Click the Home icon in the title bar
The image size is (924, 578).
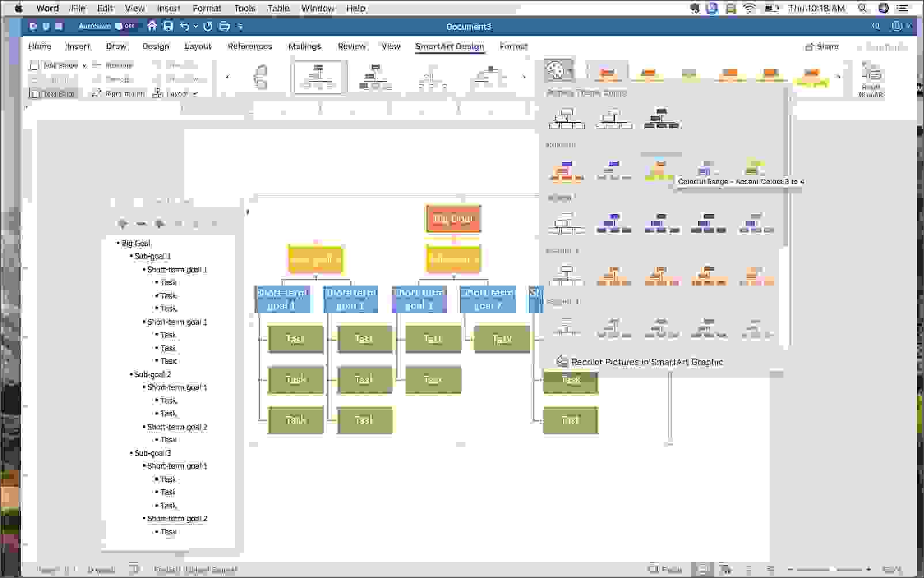pos(152,26)
